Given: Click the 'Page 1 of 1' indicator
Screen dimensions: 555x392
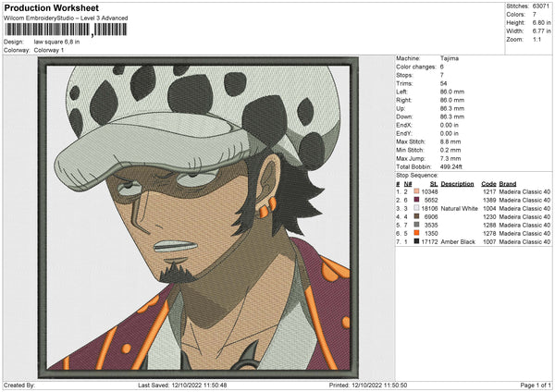Looking at the screenshot, I should (x=536, y=385).
